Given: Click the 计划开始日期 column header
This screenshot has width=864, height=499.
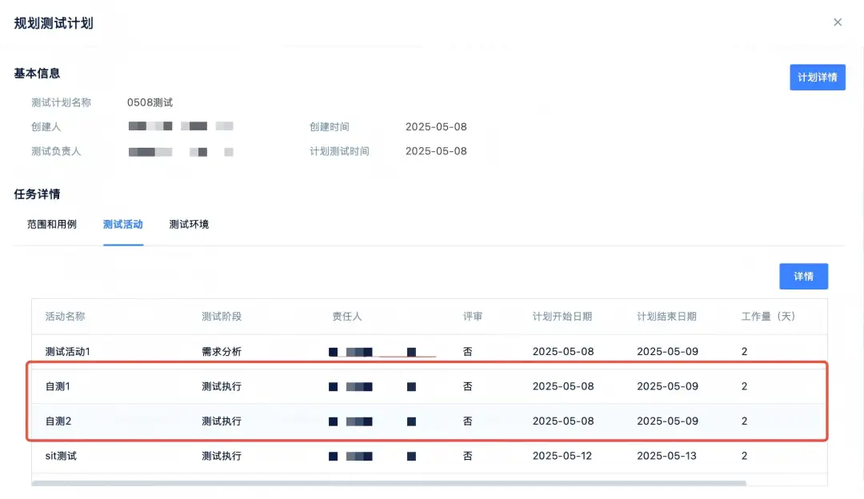Looking at the screenshot, I should pyautogui.click(x=562, y=316).
